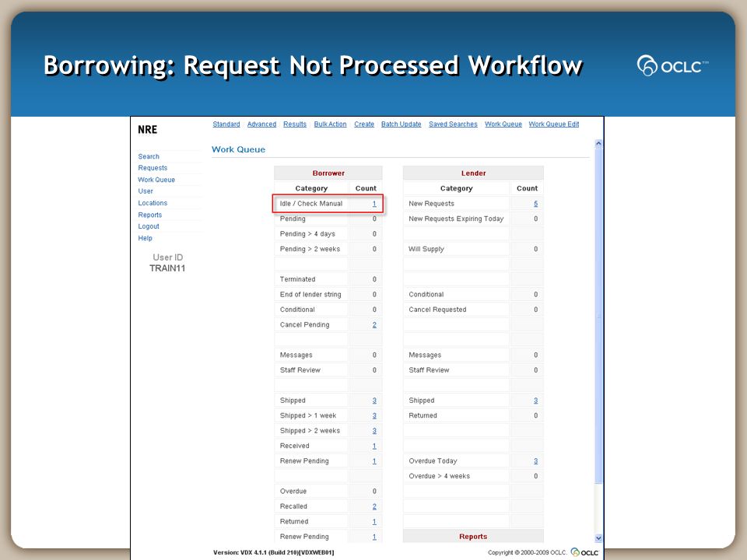Screen dimensions: 747x560
Task: Open Borrower Shipped > 2 weeks count
Action: point(374,431)
